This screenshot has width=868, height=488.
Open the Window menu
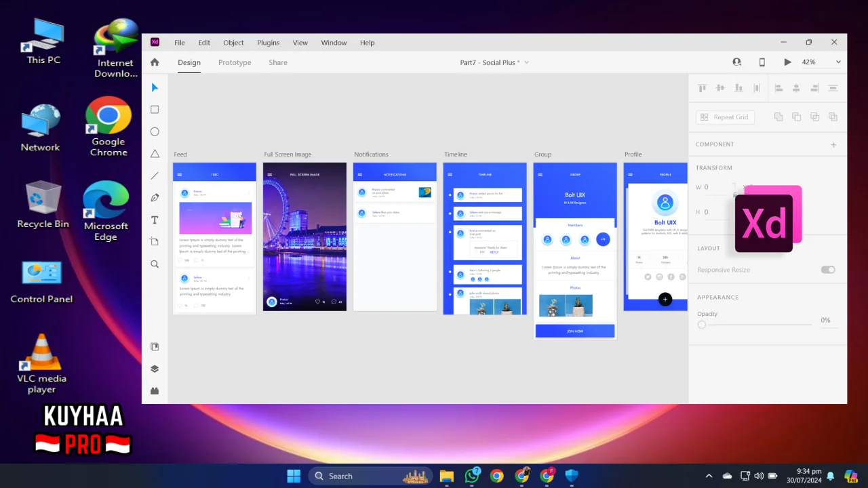click(334, 43)
